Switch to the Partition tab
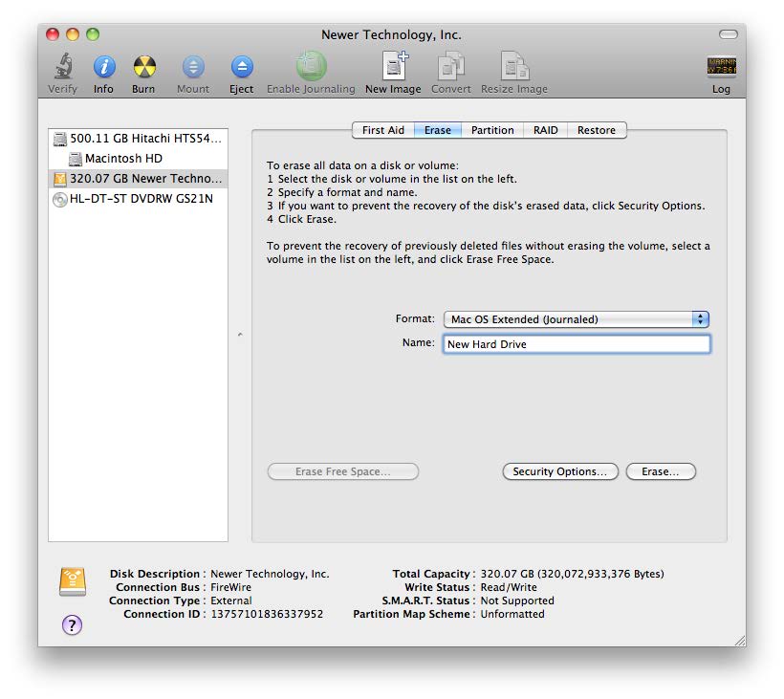The height and width of the screenshot is (699, 784). coord(492,130)
